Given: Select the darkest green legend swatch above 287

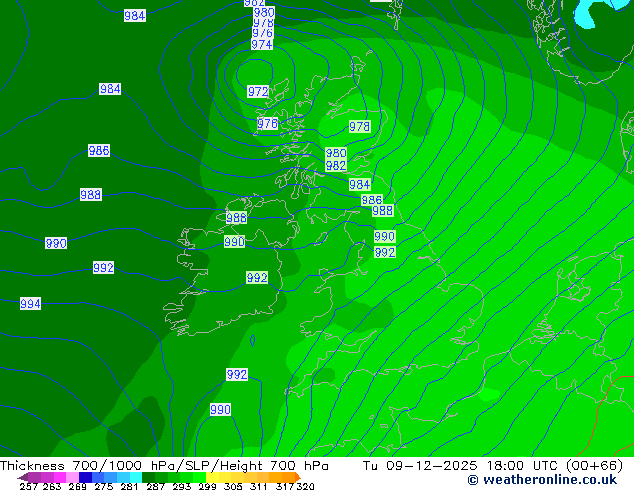Looking at the screenshot, I should coord(148,477).
